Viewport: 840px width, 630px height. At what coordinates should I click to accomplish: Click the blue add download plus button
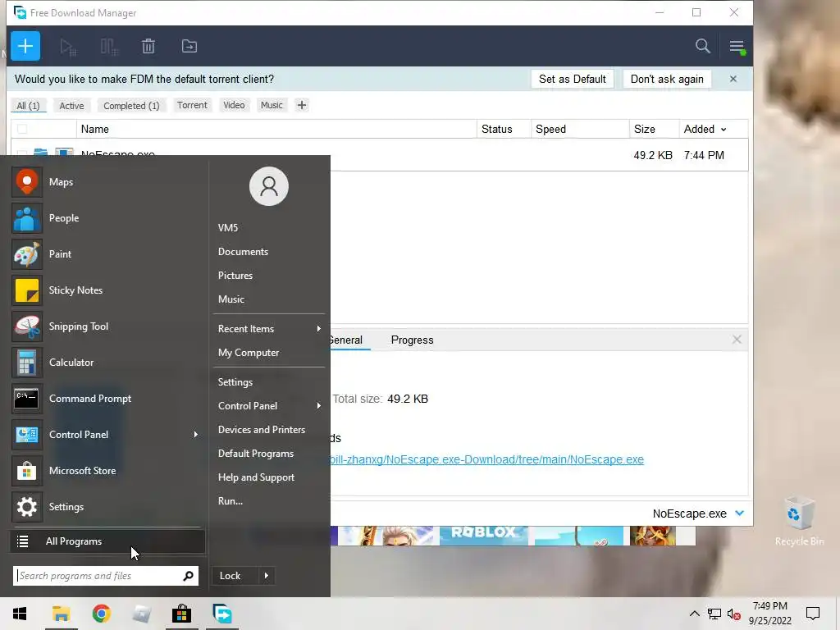(25, 46)
